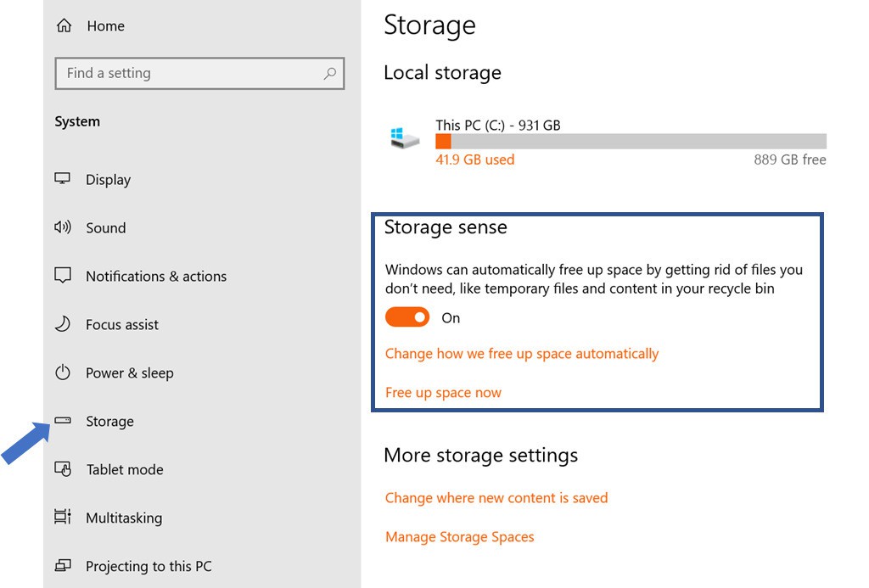
Task: Turn off the Storage sense toggle
Action: point(407,317)
